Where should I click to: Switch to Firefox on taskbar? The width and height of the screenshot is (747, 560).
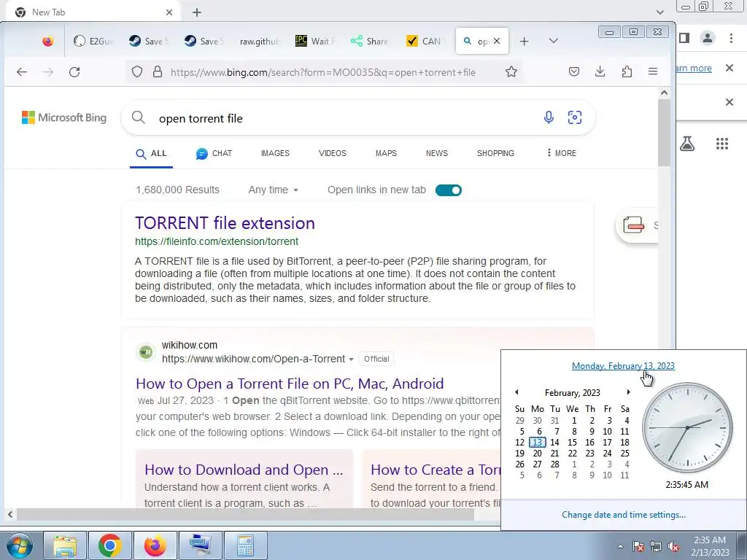click(x=155, y=545)
